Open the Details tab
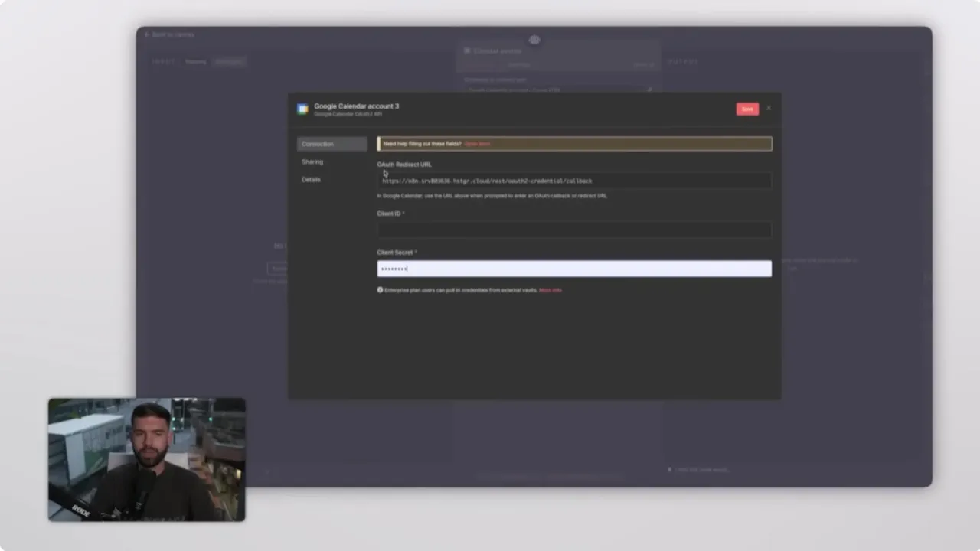The width and height of the screenshot is (980, 551). (311, 179)
